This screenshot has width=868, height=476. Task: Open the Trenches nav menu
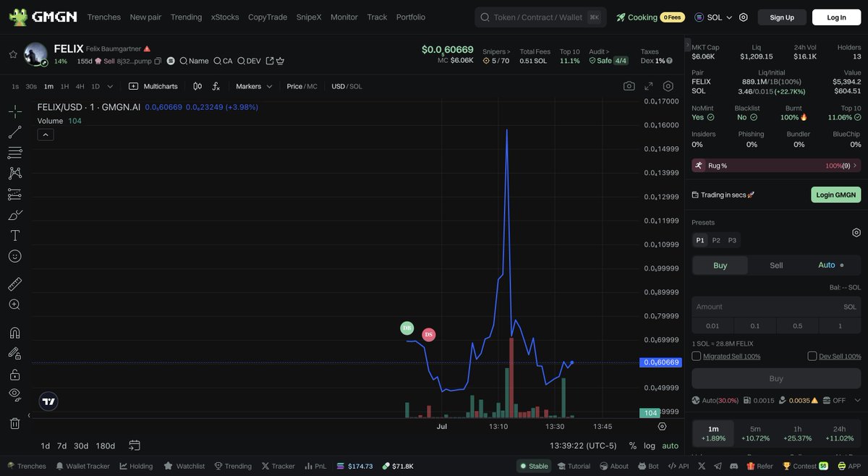tap(104, 17)
